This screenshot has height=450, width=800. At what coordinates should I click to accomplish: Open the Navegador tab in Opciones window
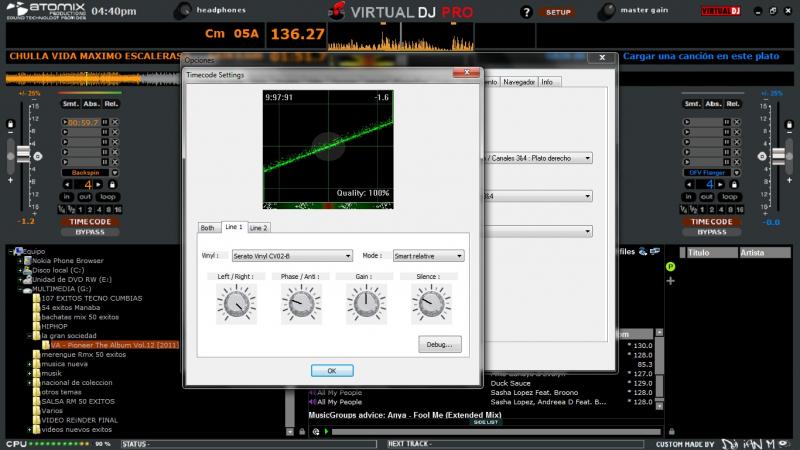coord(519,82)
